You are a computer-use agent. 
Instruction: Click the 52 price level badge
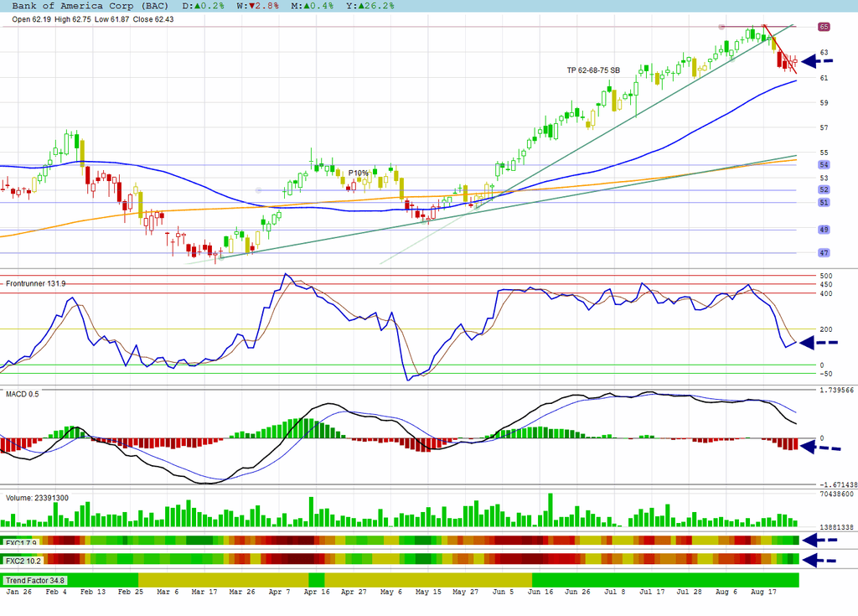point(824,190)
